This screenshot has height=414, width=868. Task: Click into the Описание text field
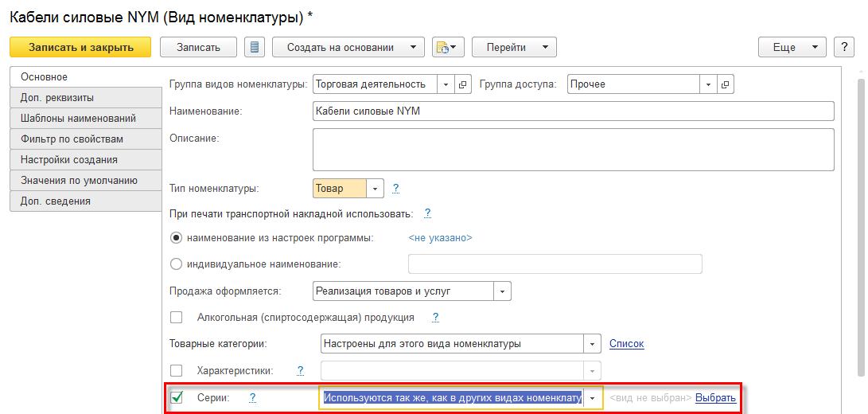point(573,150)
